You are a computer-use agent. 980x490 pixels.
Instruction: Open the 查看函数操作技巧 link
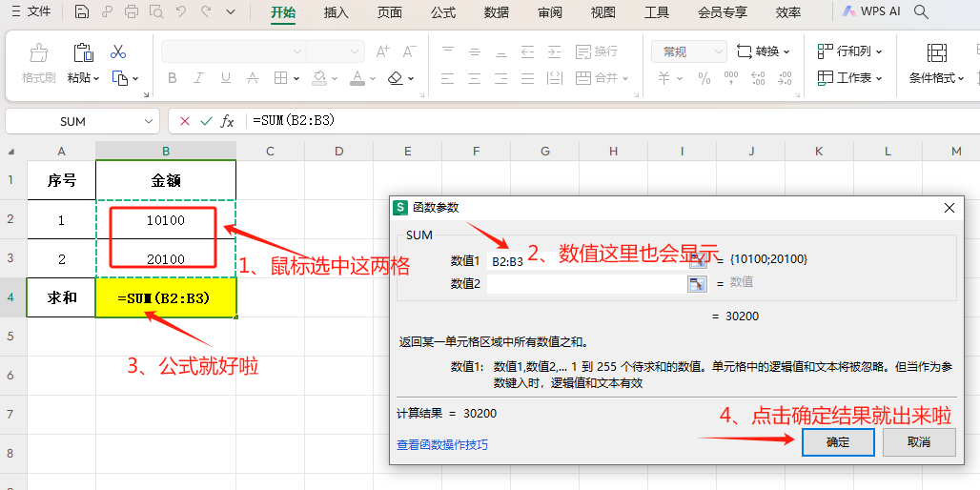(442, 445)
